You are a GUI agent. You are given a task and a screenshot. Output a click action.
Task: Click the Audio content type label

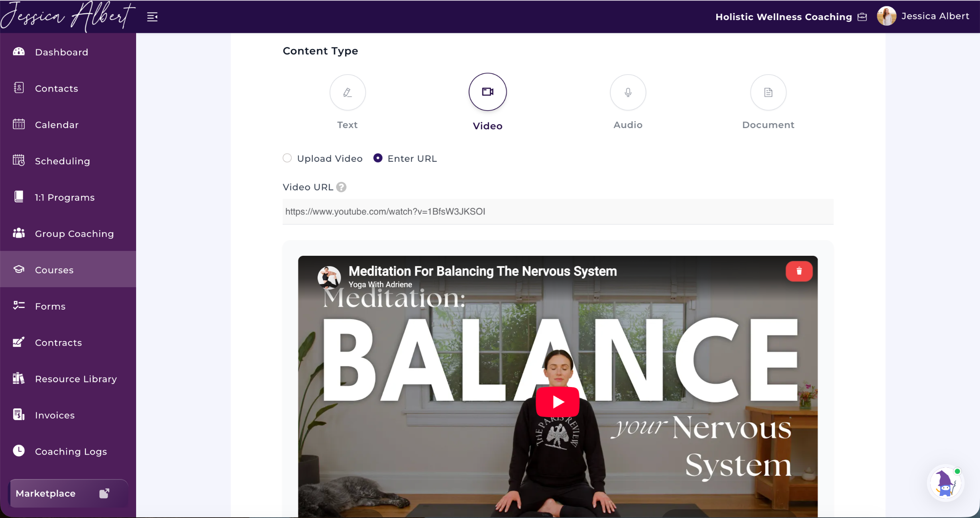coord(628,125)
